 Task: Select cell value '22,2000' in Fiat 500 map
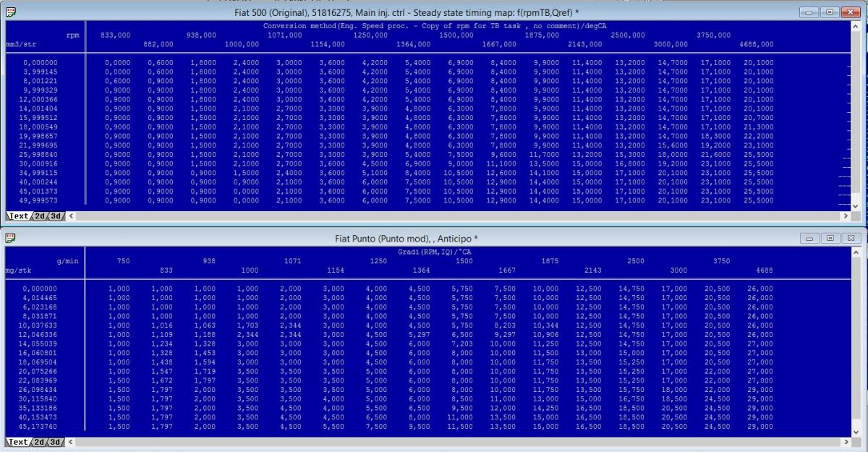758,136
